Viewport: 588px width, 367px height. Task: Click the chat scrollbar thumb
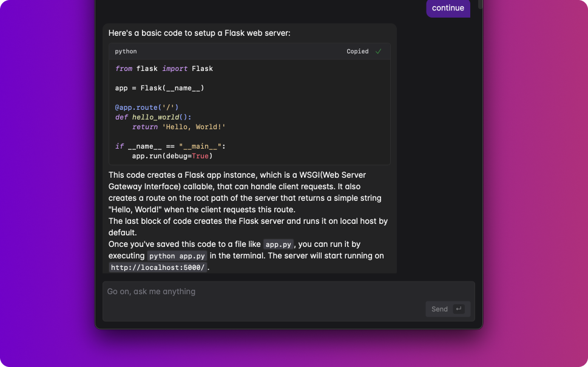(x=480, y=4)
